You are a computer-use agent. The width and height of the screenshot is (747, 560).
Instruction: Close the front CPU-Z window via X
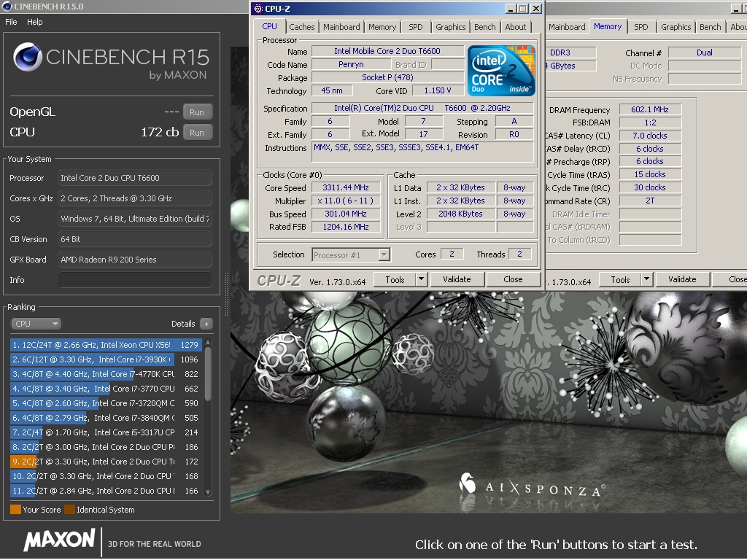pos(536,9)
